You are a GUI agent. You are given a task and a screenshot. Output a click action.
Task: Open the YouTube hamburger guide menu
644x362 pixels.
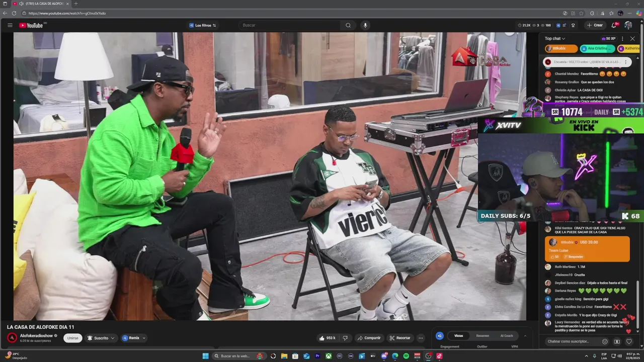pyautogui.click(x=10, y=25)
